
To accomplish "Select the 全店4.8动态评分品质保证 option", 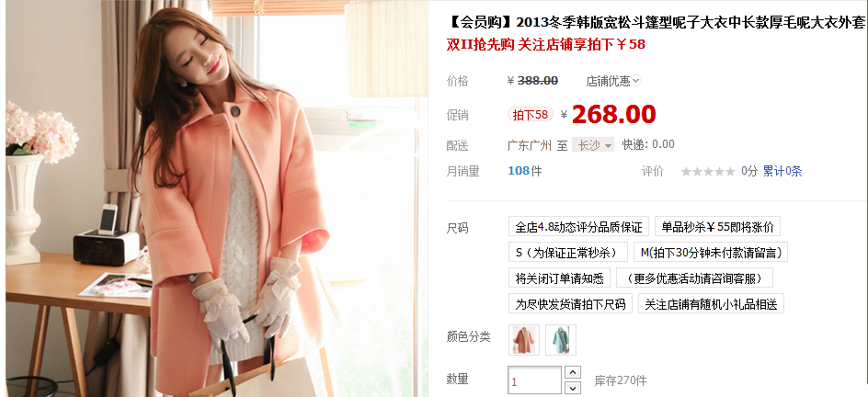I will pos(578,227).
